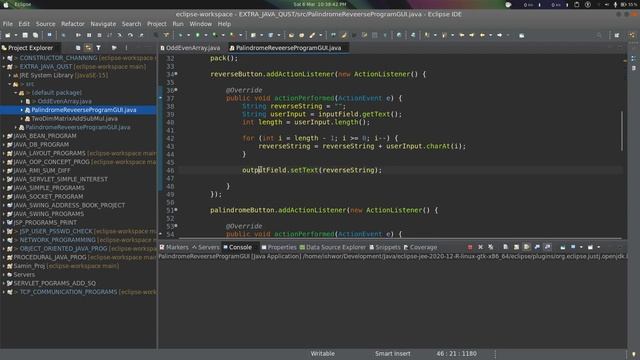Screen dimensions: 640x360
Task: Open the File menu
Action: point(8,24)
